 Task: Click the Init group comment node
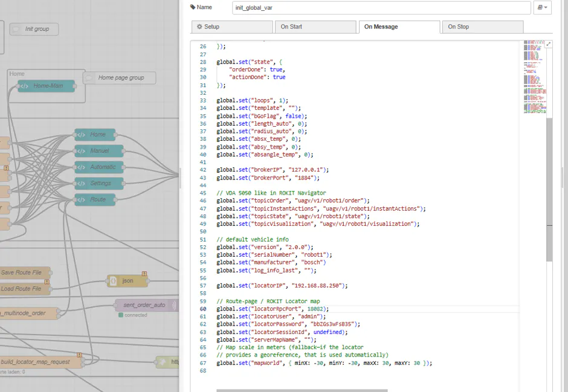34,29
